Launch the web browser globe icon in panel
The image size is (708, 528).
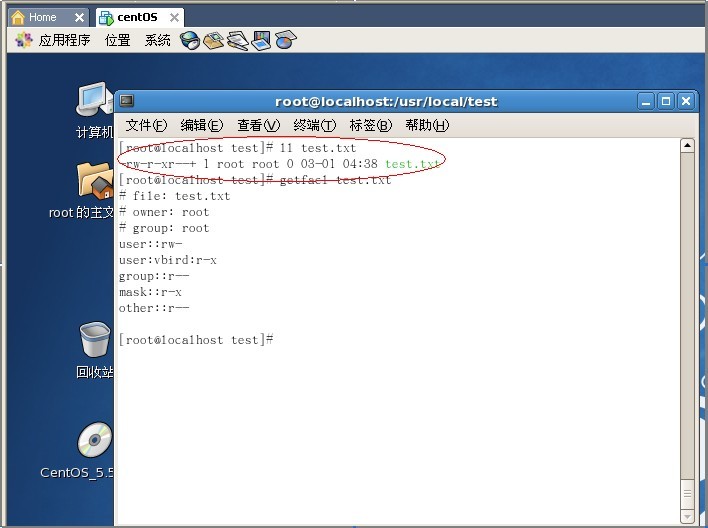coord(190,41)
